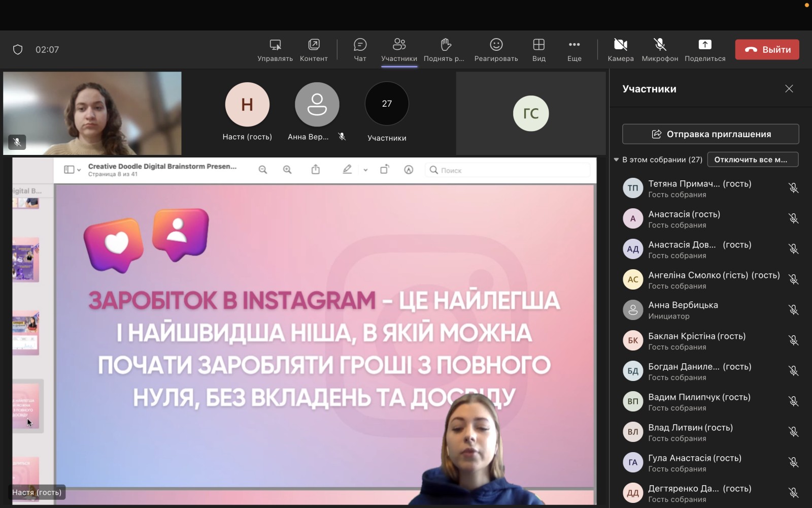
Task: Toggle the sidebar view in shared Preview
Action: tap(69, 170)
